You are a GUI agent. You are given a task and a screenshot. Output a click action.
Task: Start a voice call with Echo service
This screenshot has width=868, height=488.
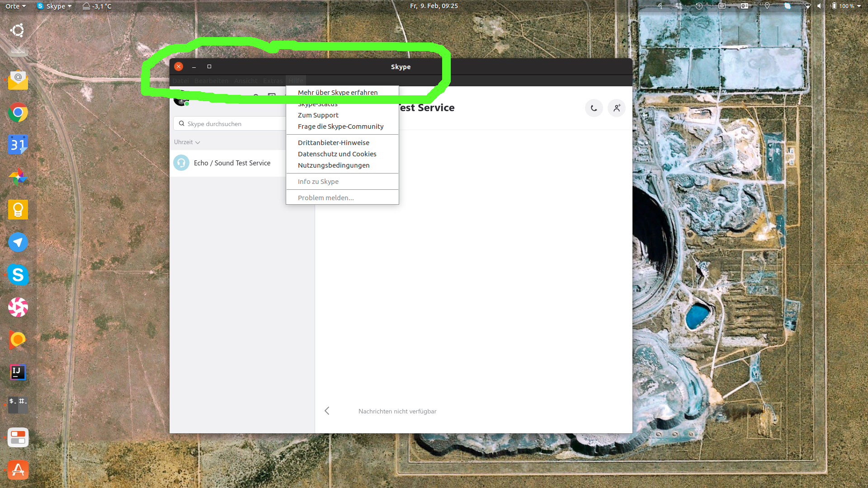(594, 108)
